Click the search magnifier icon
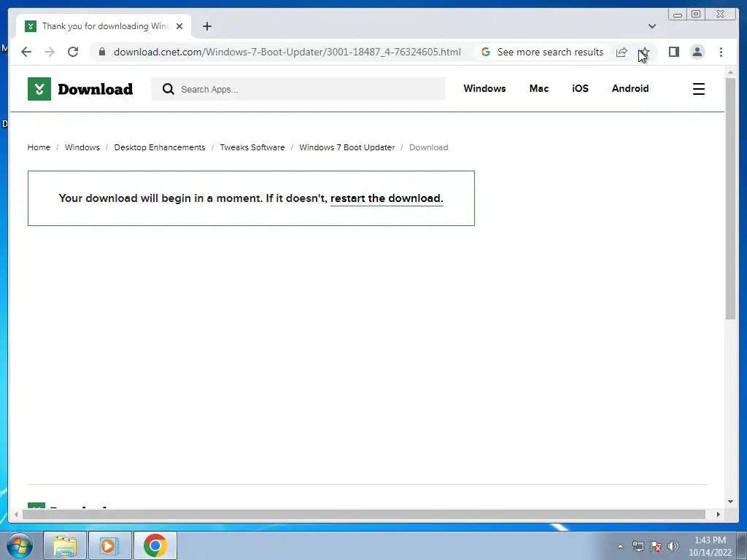 click(169, 89)
